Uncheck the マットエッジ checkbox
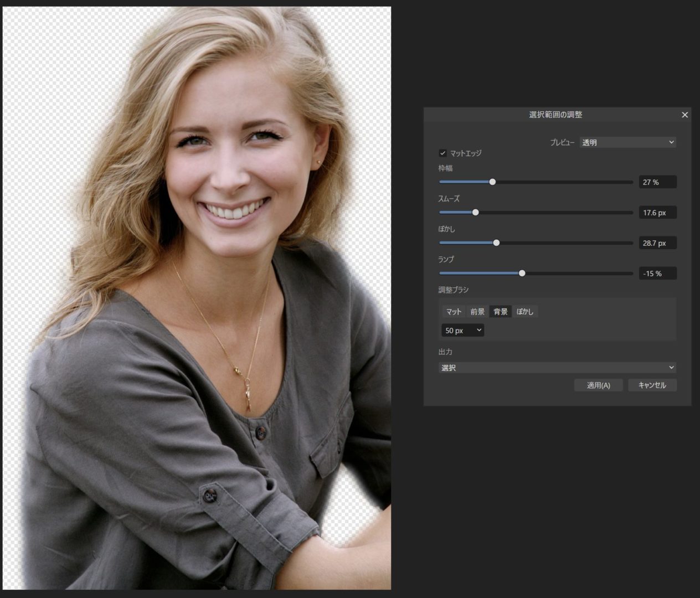Viewport: 700px width, 598px height. tap(442, 153)
